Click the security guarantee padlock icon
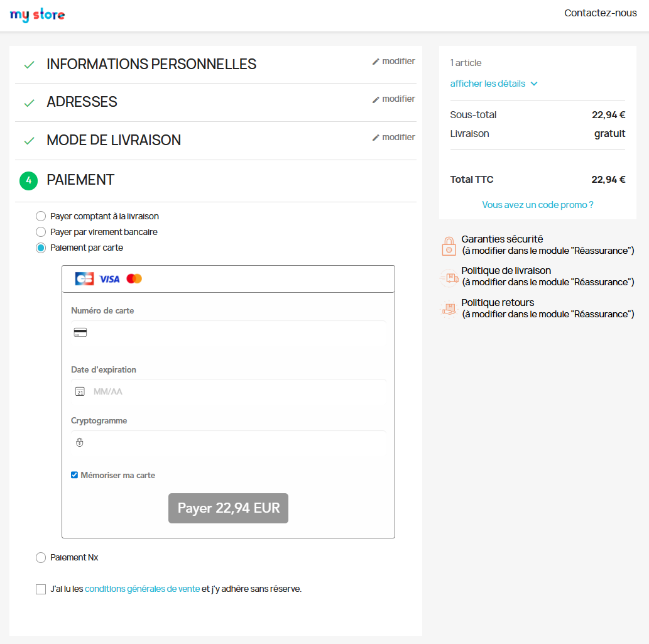Viewport: 649px width, 644px height. (449, 245)
